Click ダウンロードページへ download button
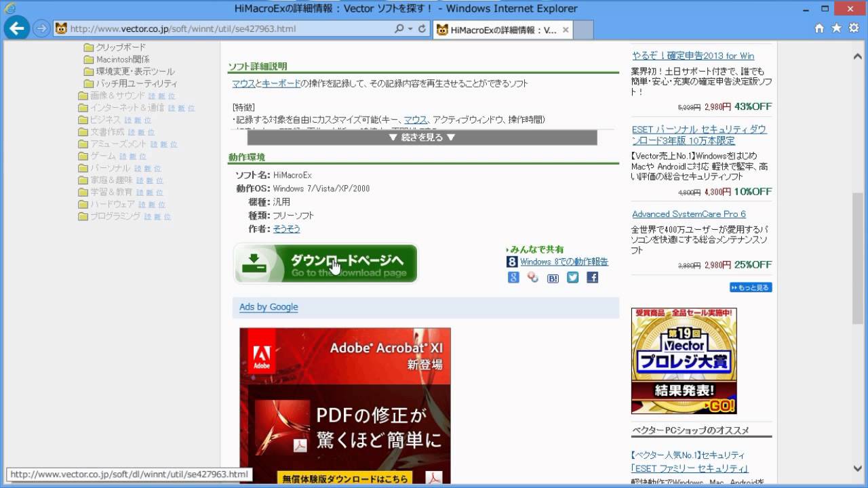 click(326, 264)
